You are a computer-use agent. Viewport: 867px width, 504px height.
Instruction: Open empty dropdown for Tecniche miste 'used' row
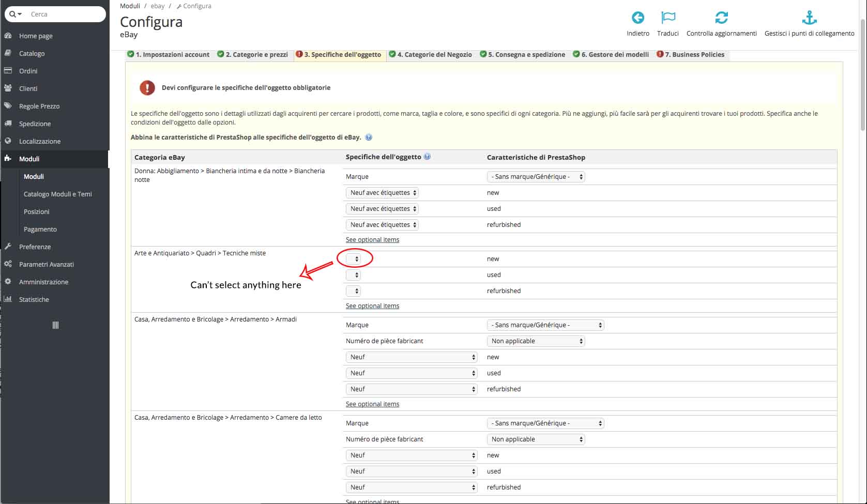(353, 275)
